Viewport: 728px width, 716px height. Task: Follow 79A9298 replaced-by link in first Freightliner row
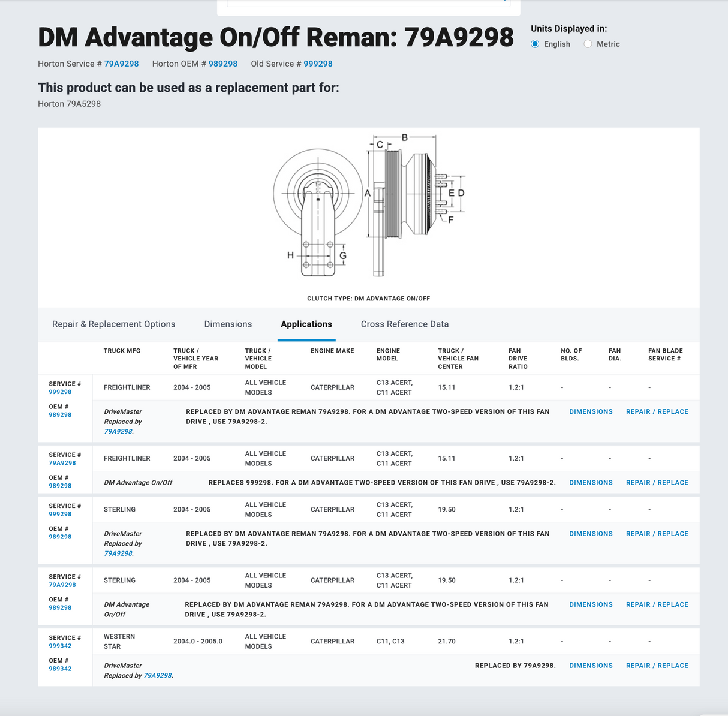(x=118, y=431)
